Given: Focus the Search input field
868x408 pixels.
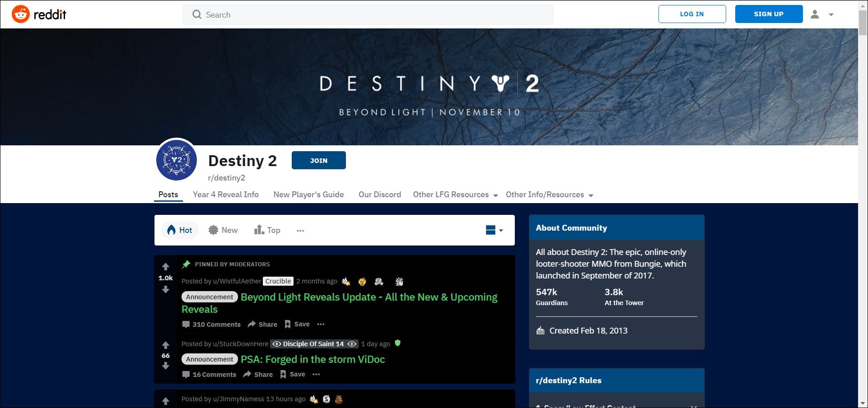Looking at the screenshot, I should tap(368, 14).
